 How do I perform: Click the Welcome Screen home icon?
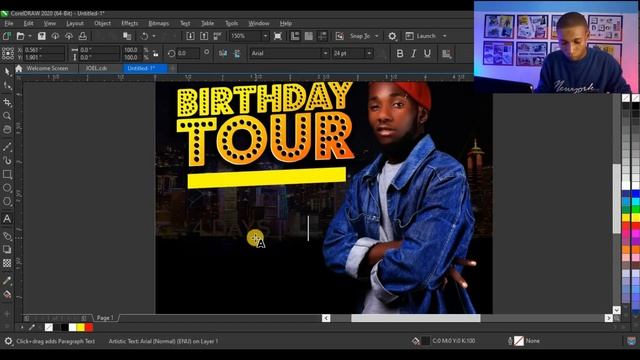point(19,68)
